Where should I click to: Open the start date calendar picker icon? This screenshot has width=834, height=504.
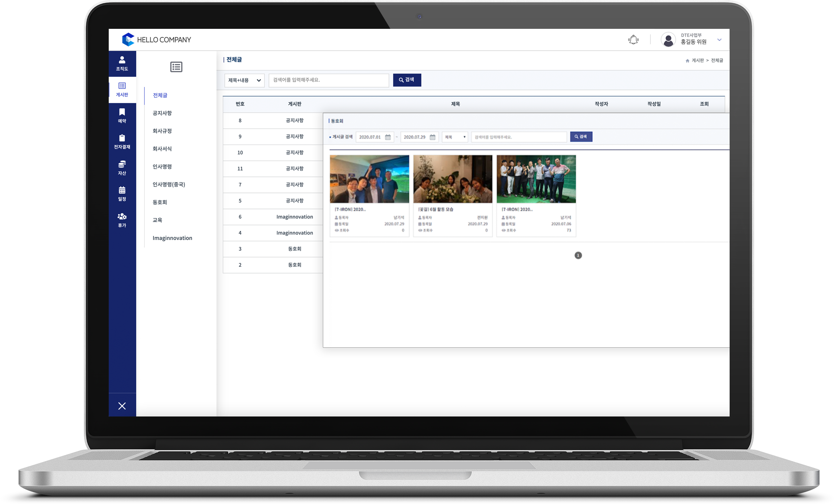point(388,137)
